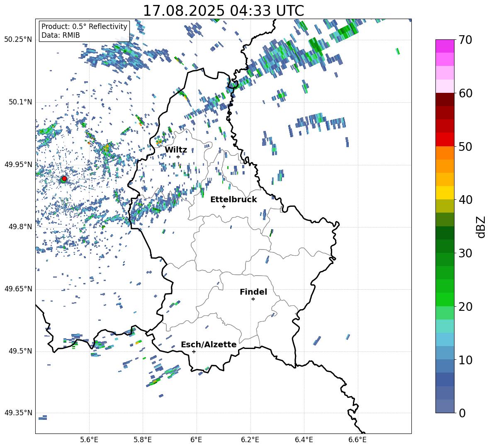Click the Wiltz city label
The image size is (491, 448).
click(176, 150)
